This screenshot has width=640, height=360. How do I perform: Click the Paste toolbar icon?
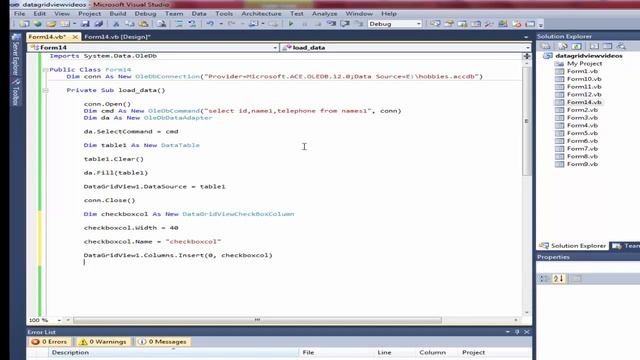pos(143,24)
